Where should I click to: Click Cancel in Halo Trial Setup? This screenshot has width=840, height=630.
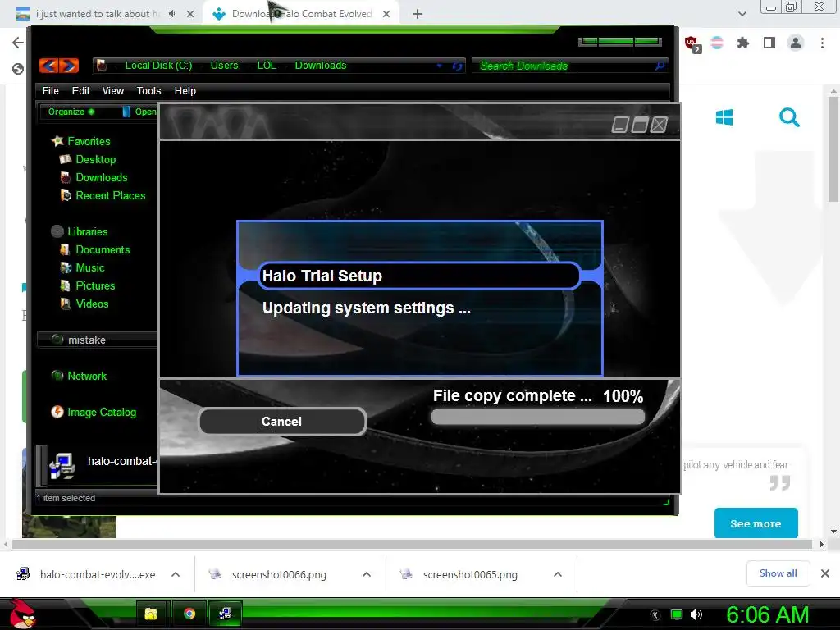coord(282,422)
